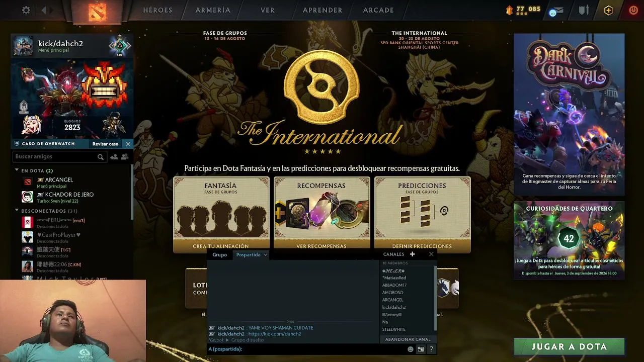This screenshot has height=362, width=644.
Task: Select channel member AMOROSO
Action: 393,293
